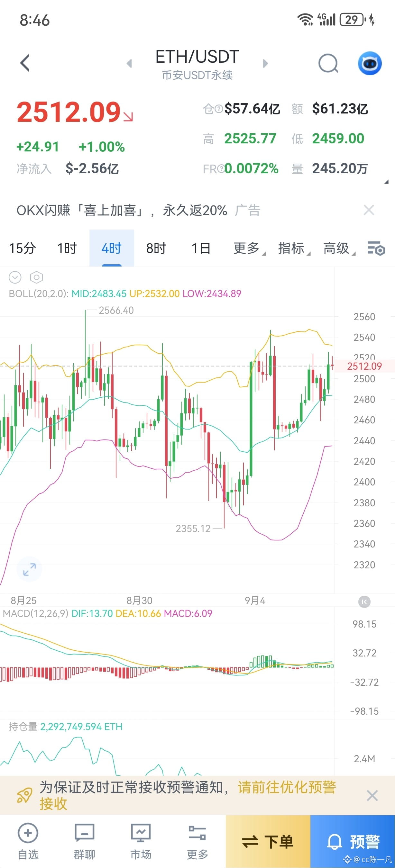Image resolution: width=395 pixels, height=868 pixels.
Task: Select the 15分 timeframe tab
Action: point(22,248)
